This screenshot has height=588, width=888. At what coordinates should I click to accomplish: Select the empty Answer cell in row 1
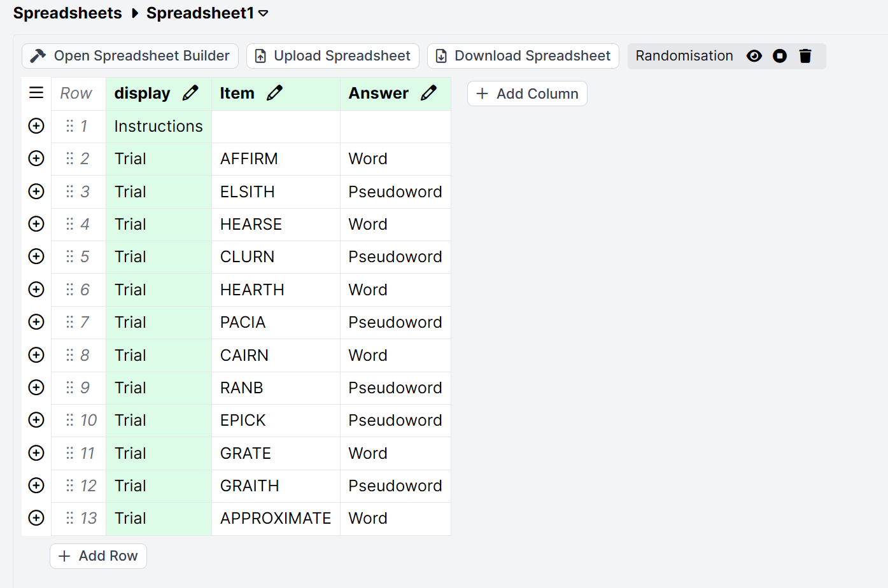[x=395, y=126]
